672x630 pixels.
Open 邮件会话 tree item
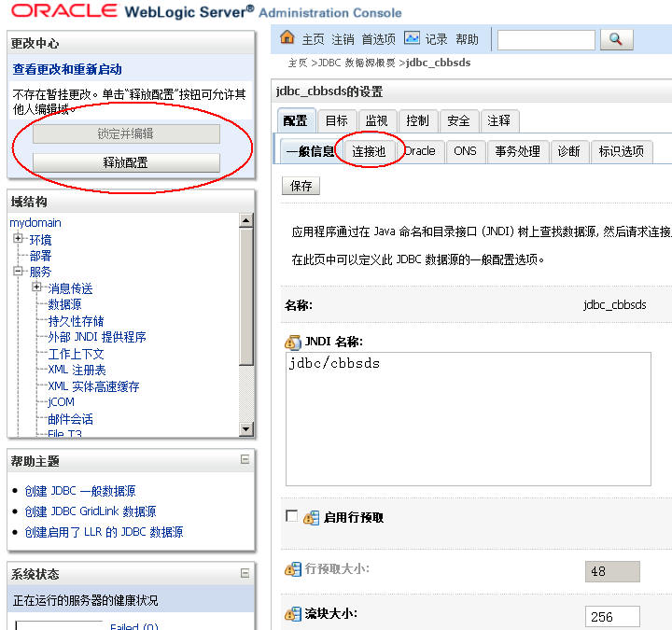pos(70,419)
